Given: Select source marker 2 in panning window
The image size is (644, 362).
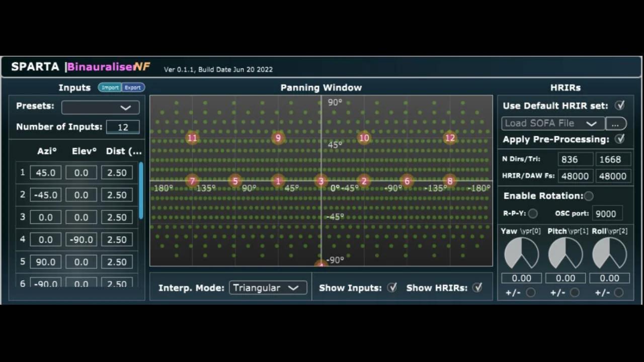Looking at the screenshot, I should [x=364, y=181].
